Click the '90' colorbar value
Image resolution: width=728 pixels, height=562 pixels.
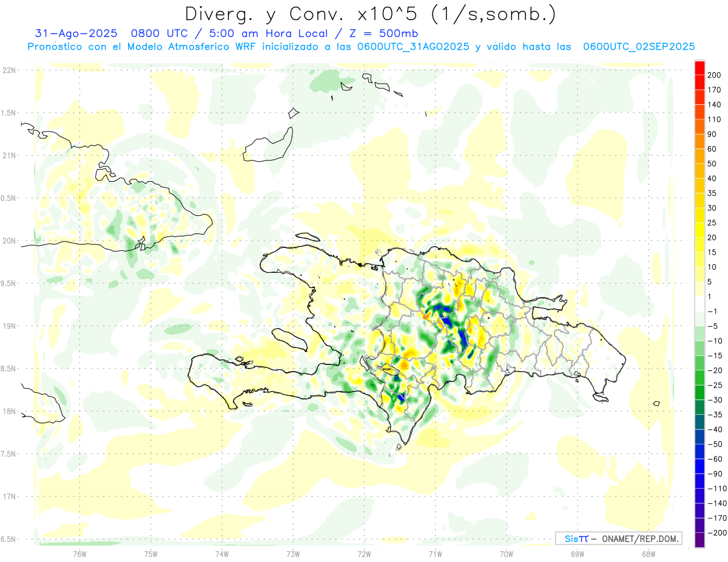(x=712, y=135)
